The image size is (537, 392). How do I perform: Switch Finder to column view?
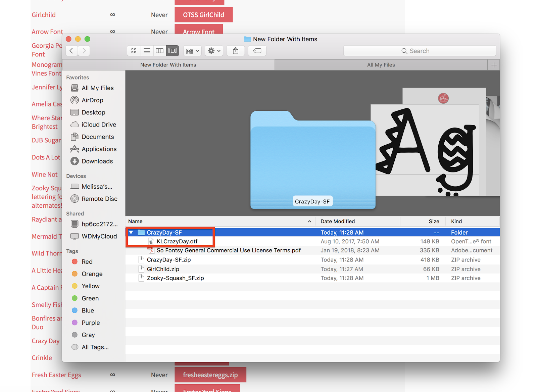(159, 51)
